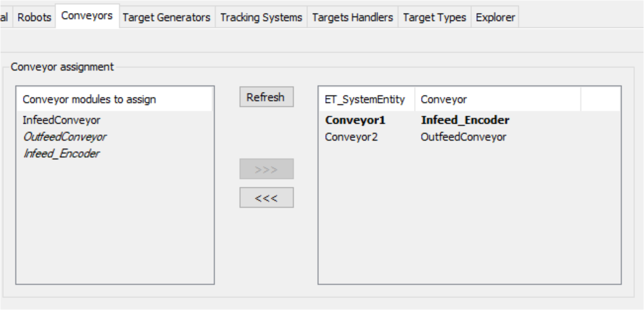
Task: Switch to the Tracking Systems tab
Action: coord(261,17)
